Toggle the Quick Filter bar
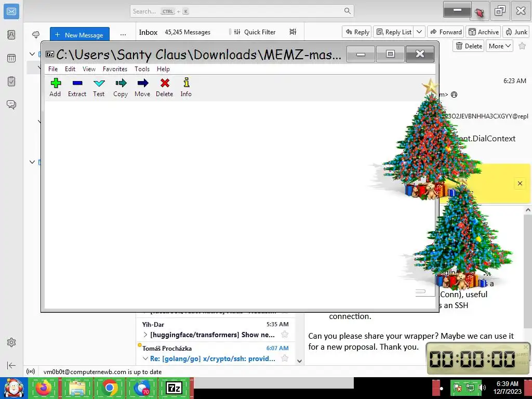The width and height of the screenshot is (532, 399). pyautogui.click(x=255, y=32)
